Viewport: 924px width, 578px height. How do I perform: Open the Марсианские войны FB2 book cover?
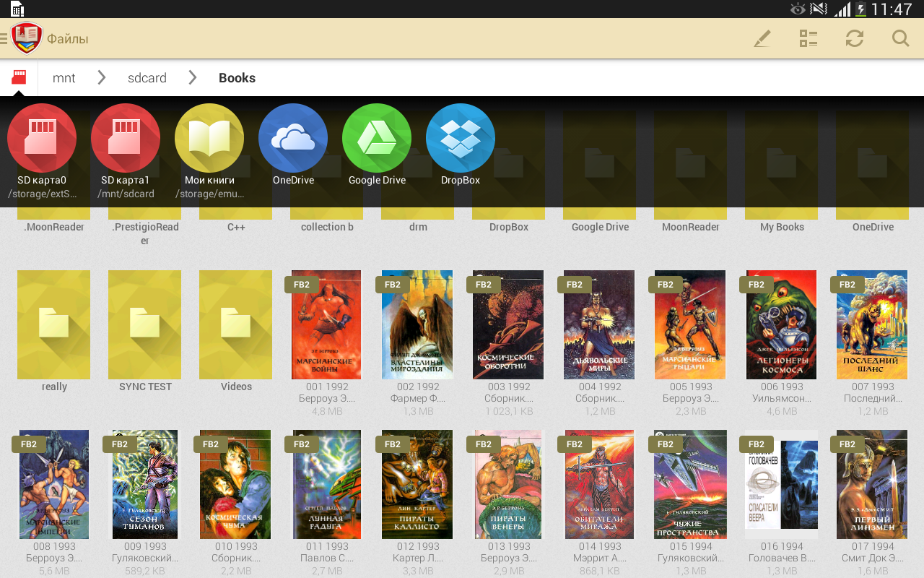[326, 324]
